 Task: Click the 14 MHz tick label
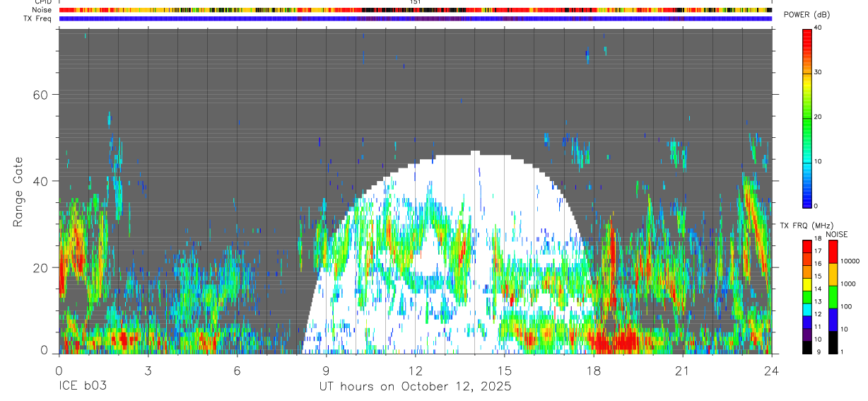pos(818,289)
